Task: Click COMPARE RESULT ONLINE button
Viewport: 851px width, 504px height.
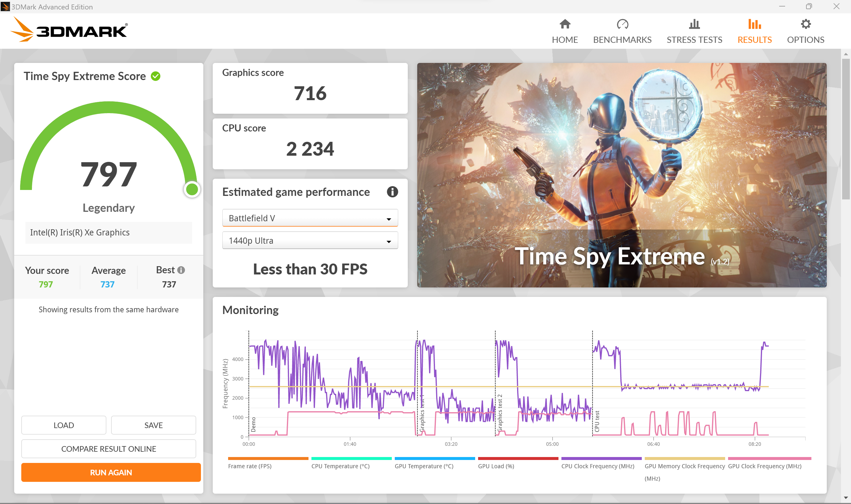Action: coord(108,449)
